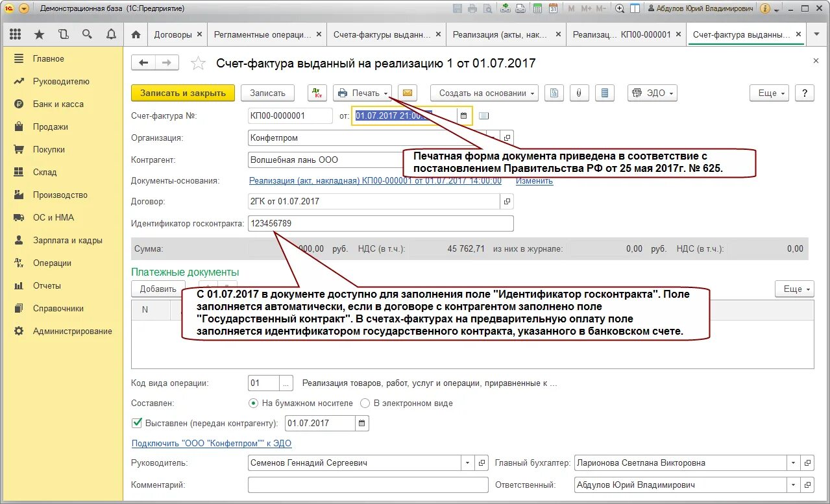Open the calendar for Выставлен date
The width and height of the screenshot is (830, 504).
[363, 423]
